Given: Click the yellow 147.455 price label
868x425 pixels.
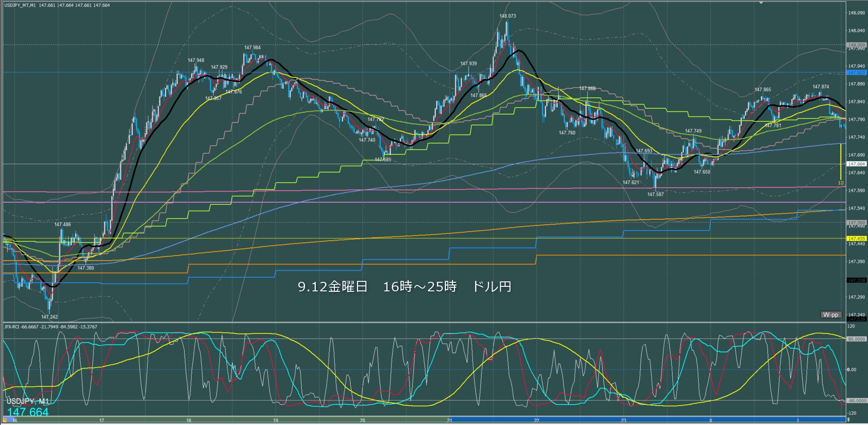Looking at the screenshot, I should point(856,238).
